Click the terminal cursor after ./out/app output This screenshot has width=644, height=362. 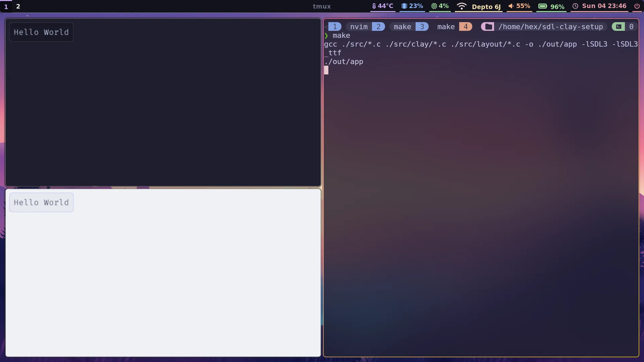click(326, 70)
